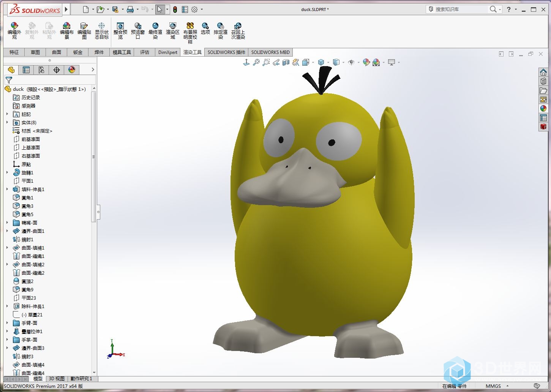
Task: Recall Last Render (召回上次渲染)
Action: [x=238, y=30]
